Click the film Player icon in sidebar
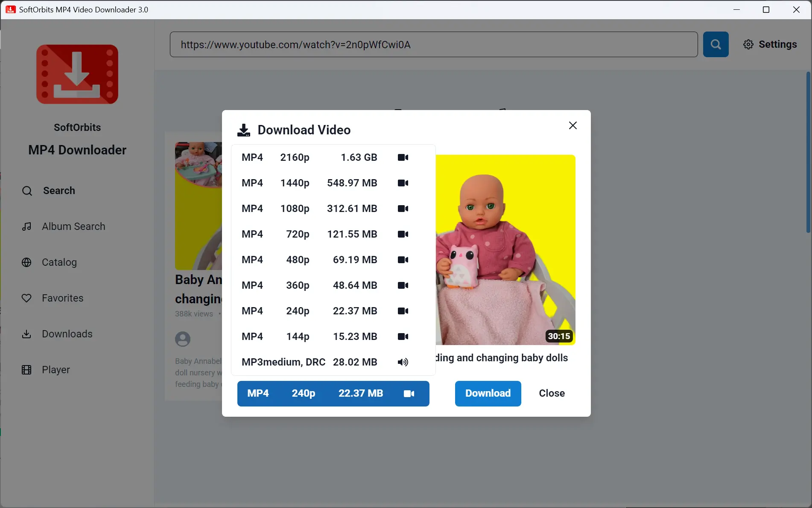Screen dimensions: 812x508 point(26,370)
